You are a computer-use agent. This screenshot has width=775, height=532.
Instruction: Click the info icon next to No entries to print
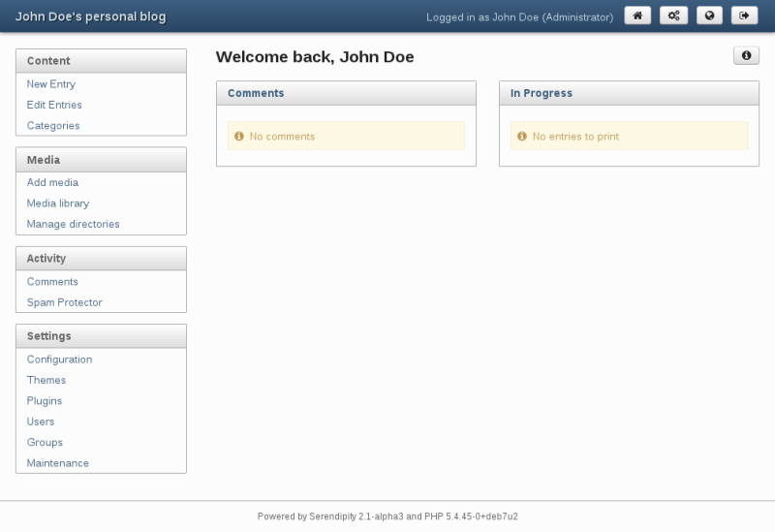(x=522, y=136)
